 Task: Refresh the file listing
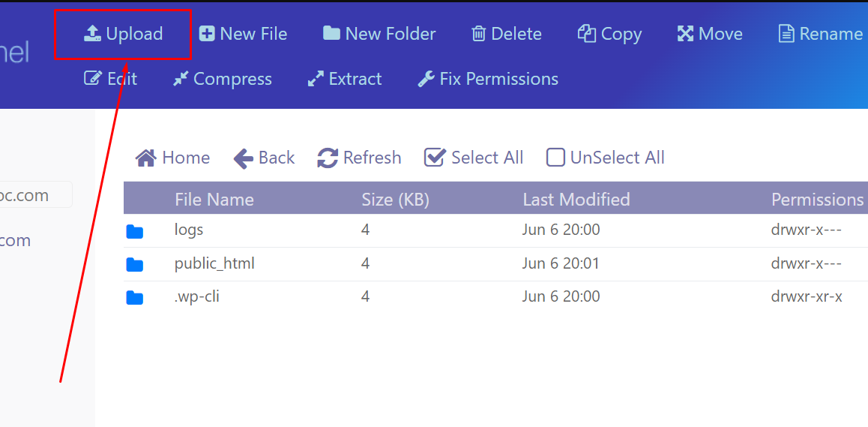click(x=359, y=158)
